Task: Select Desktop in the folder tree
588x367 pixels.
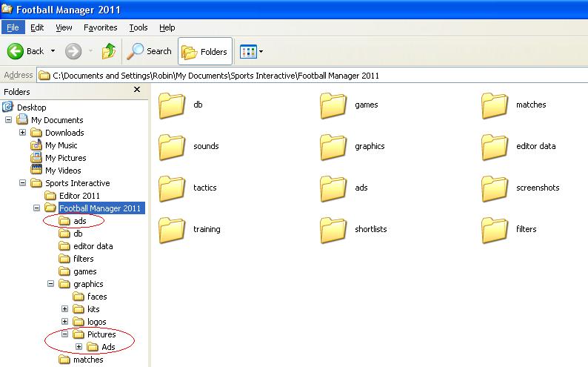Action: [x=32, y=108]
